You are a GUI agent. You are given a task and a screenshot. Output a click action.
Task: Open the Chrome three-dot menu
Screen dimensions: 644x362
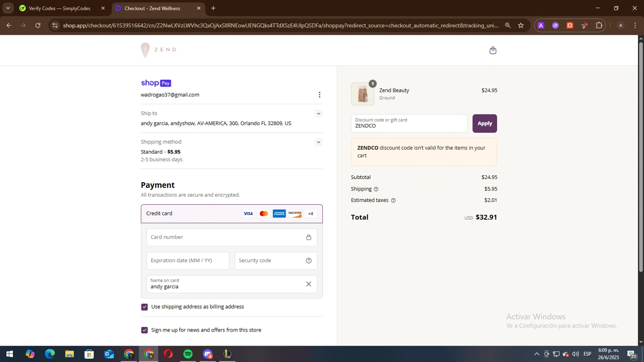coord(635,25)
